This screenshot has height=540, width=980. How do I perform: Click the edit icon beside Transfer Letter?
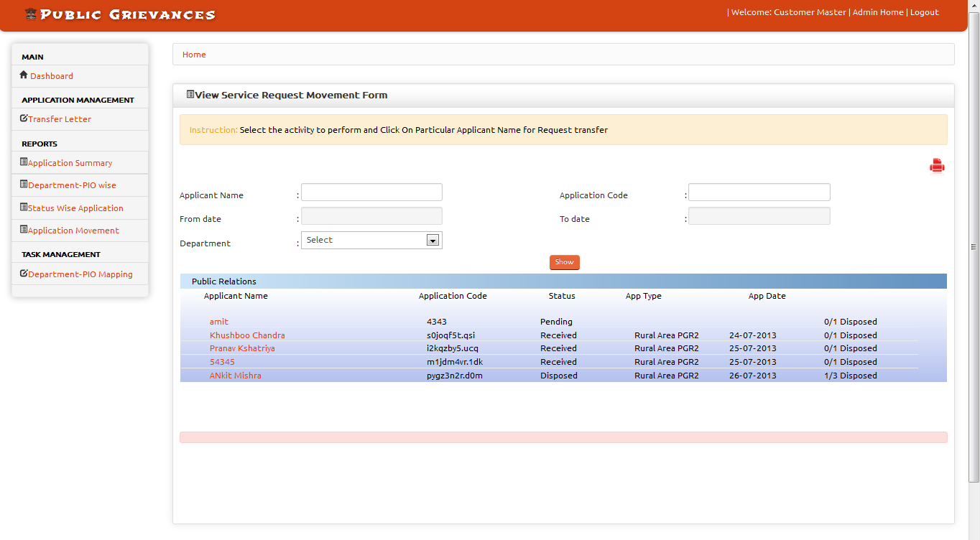point(24,118)
